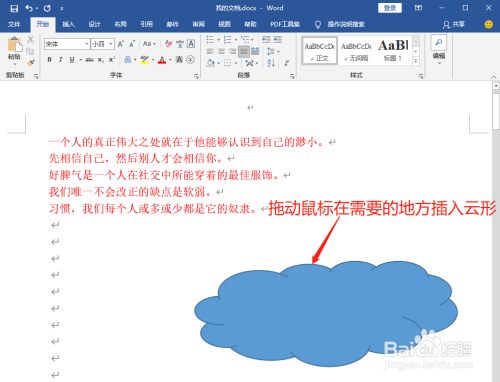Click the Borders grid icon
The image size is (500, 382).
click(x=227, y=63)
